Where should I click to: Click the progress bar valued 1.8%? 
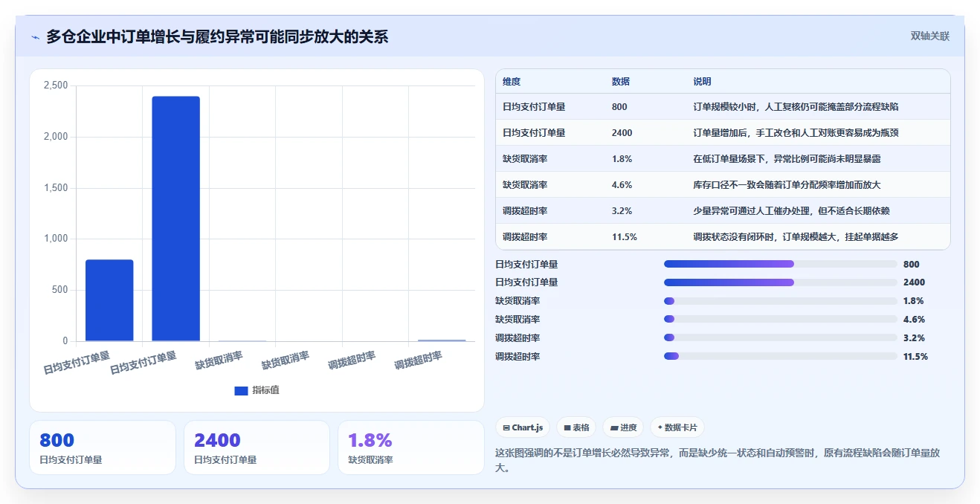click(x=780, y=301)
